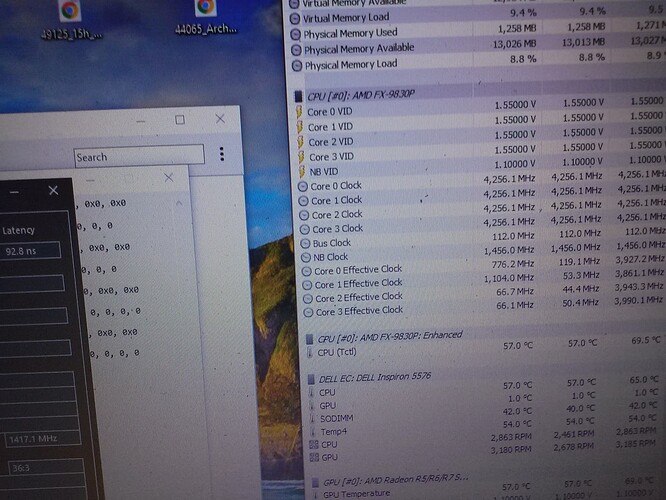Select the Temp4 row label

click(x=333, y=432)
